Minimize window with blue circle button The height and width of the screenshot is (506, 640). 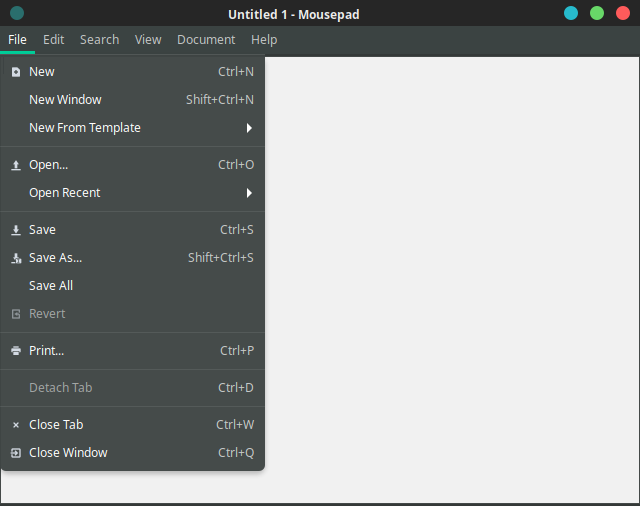coord(571,13)
